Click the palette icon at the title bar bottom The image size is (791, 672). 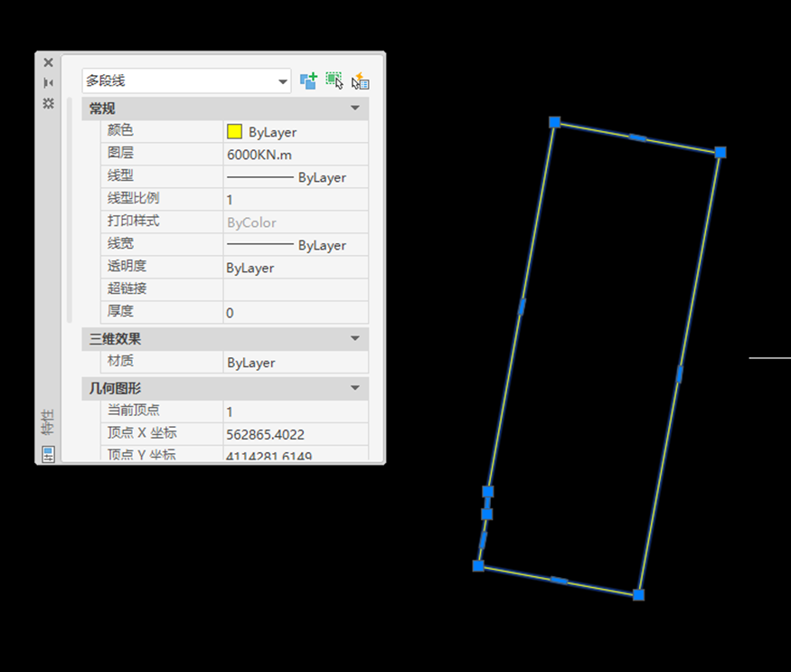(x=49, y=454)
